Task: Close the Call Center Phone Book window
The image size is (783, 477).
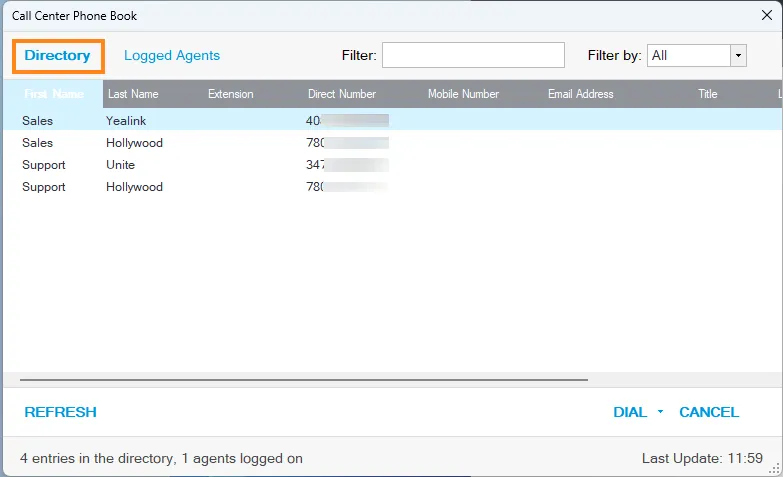Action: tap(767, 15)
